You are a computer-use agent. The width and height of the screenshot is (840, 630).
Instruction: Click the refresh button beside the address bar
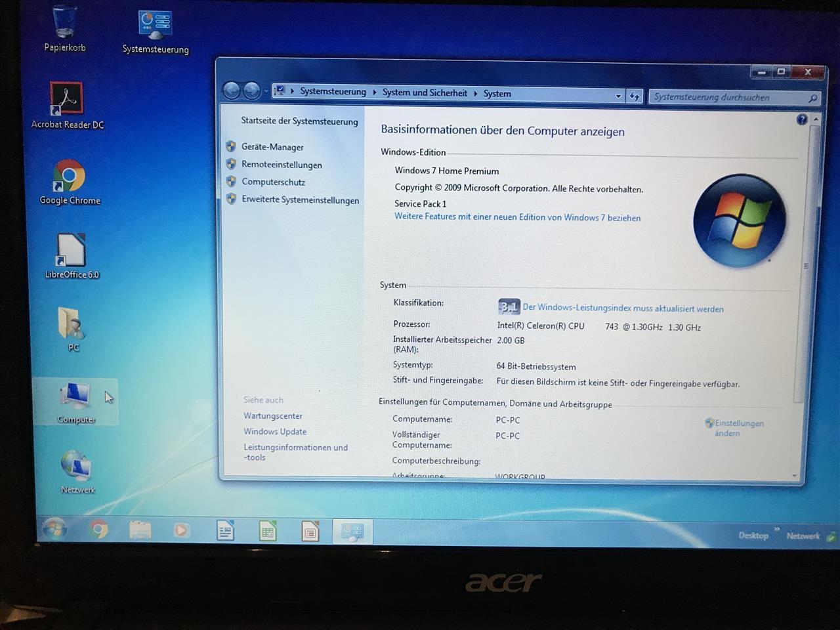(634, 96)
